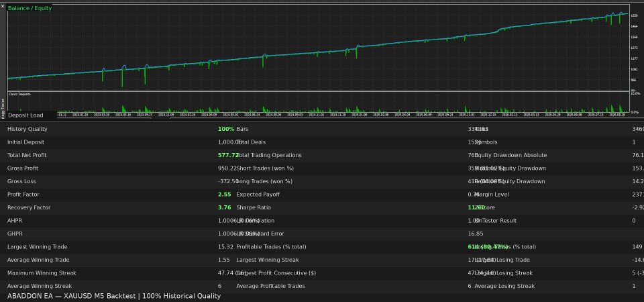The width and height of the screenshot is (644, 302).
Task: Click the 10.0% deposit load scale value
Action: (x=635, y=94)
